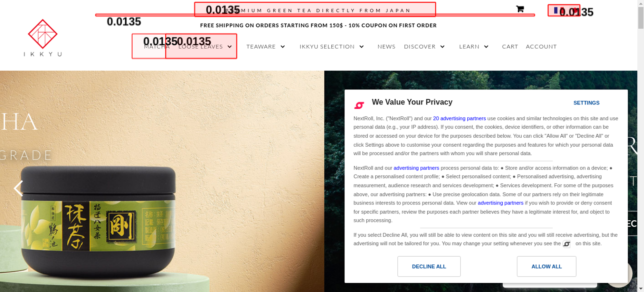
Task: Click the NextRoll logo in privacy dialog
Action: 359,105
